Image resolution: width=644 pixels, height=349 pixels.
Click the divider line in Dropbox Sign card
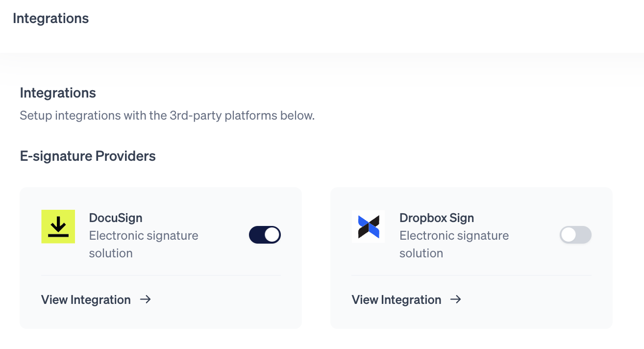[x=471, y=275]
